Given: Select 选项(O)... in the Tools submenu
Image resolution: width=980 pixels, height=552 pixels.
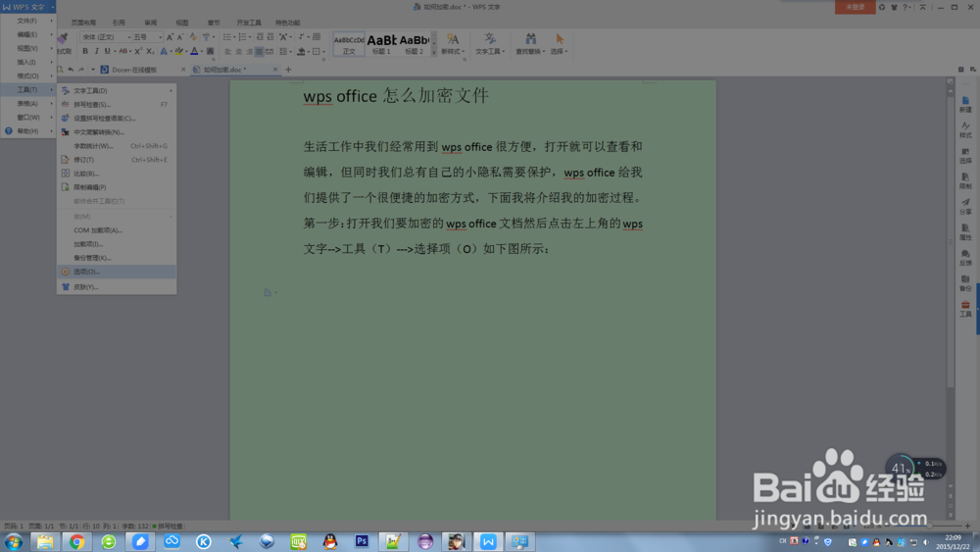Looking at the screenshot, I should [117, 272].
